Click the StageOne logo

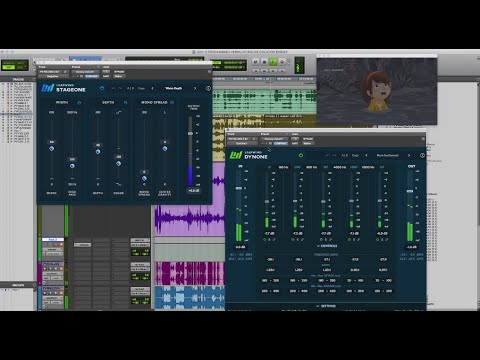pos(48,88)
